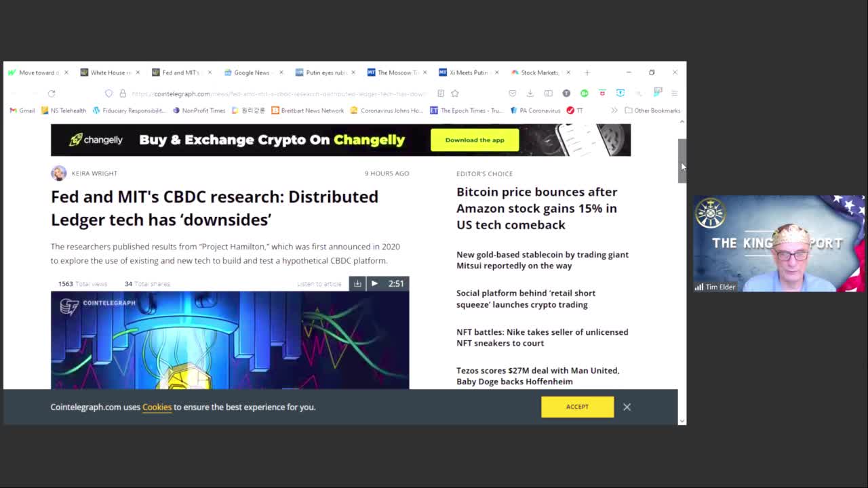Reload the page with the refresh icon

(x=52, y=94)
